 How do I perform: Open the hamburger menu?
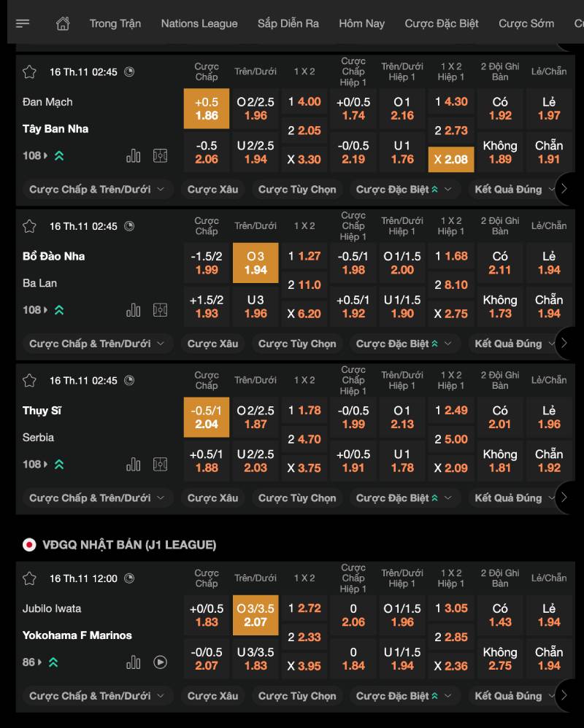(x=23, y=23)
